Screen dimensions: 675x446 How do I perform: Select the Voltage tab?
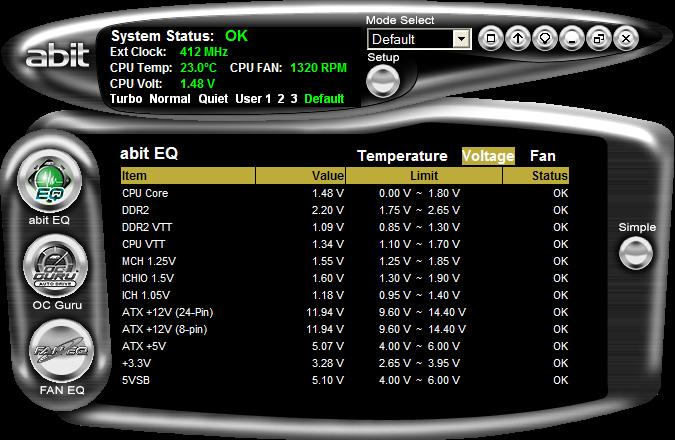(488, 155)
